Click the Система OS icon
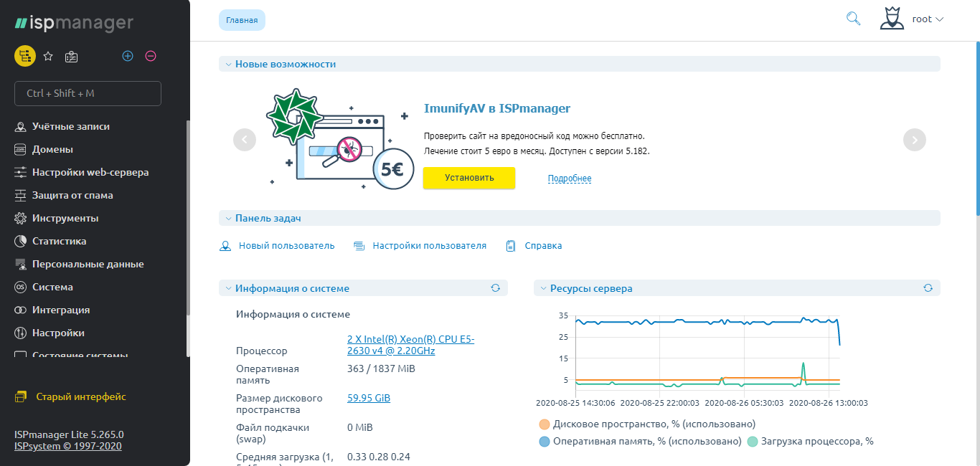Image resolution: width=980 pixels, height=466 pixels. [x=20, y=287]
